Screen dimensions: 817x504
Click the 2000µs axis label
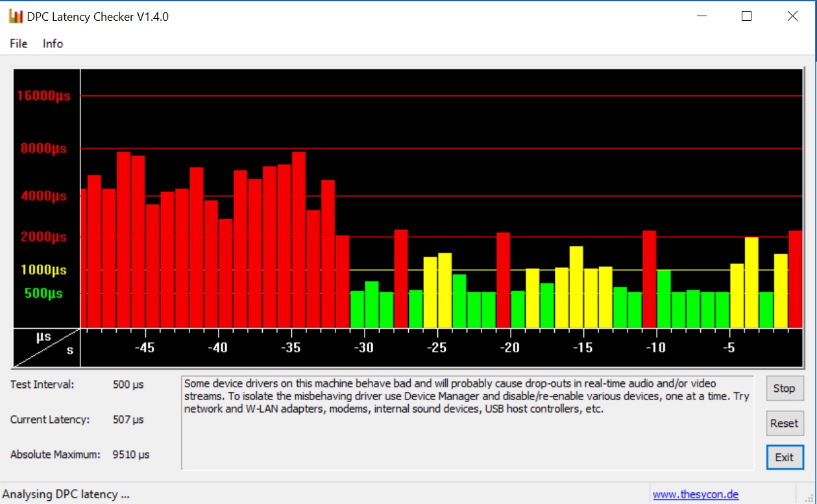pos(43,237)
